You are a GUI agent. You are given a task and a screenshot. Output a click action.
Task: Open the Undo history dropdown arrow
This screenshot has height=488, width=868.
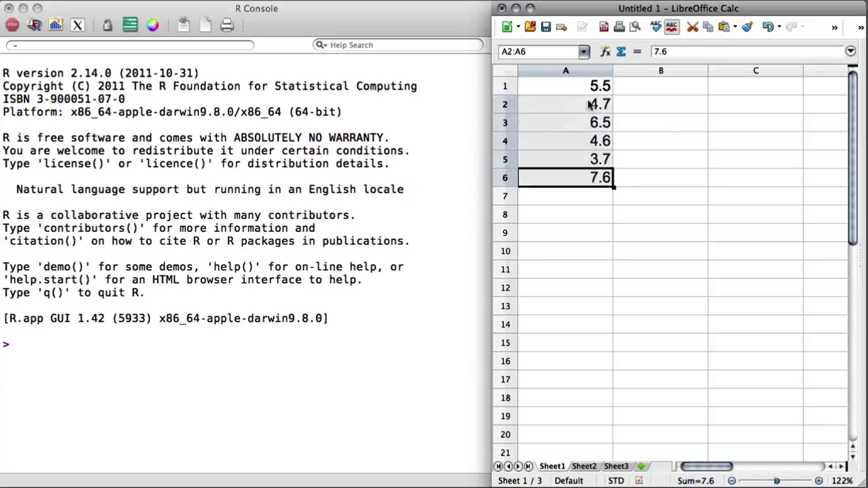click(x=779, y=27)
